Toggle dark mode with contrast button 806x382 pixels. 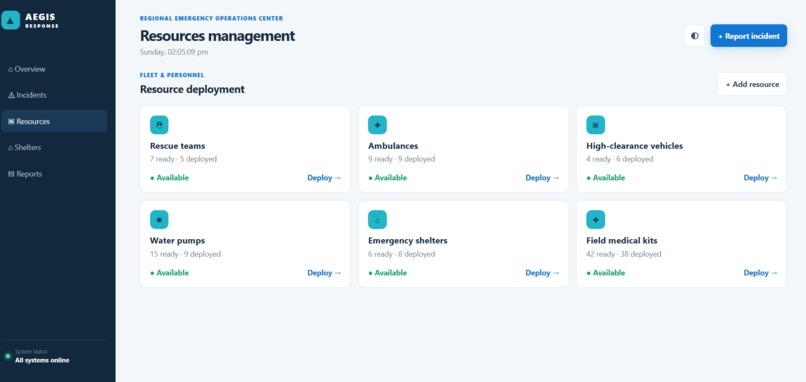694,36
